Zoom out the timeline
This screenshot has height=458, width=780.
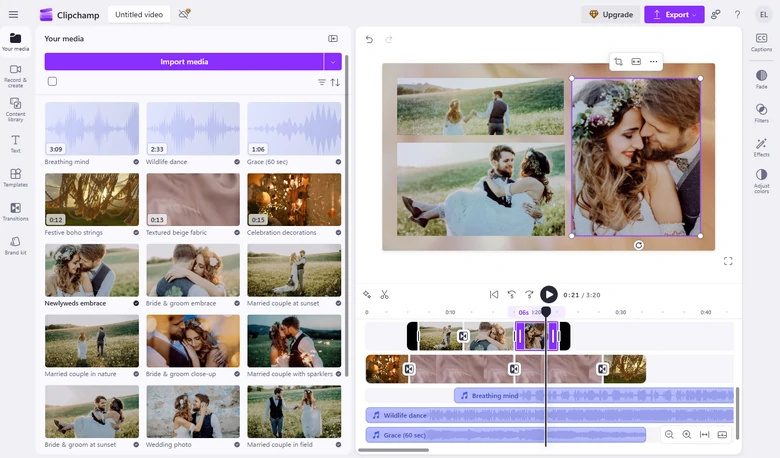point(669,435)
